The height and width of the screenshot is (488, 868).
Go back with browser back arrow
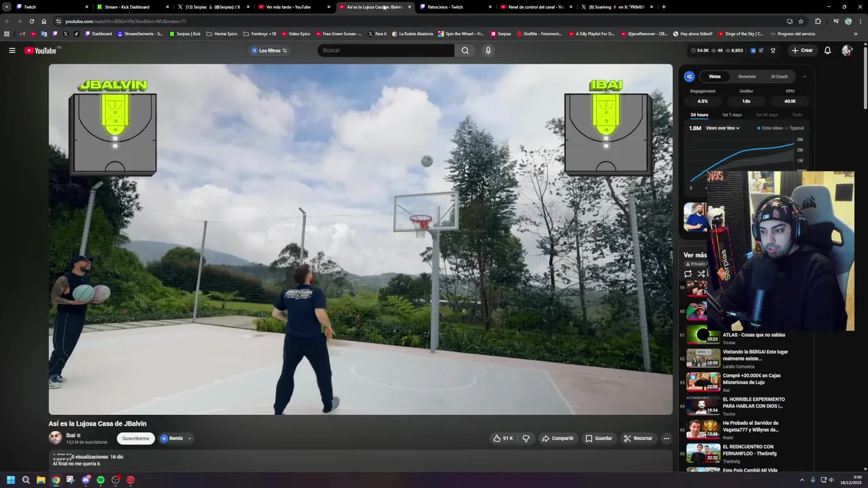[7, 21]
